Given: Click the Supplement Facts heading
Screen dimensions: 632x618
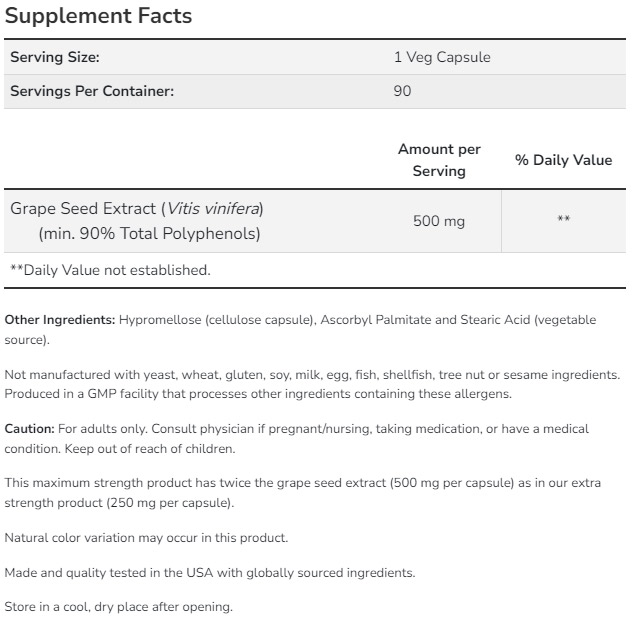Looking at the screenshot, I should click(98, 16).
